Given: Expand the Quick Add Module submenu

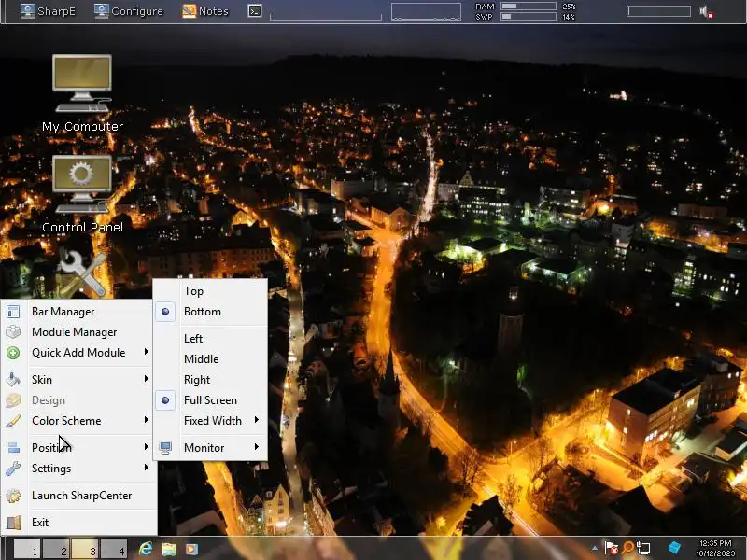Looking at the screenshot, I should click(x=78, y=353).
